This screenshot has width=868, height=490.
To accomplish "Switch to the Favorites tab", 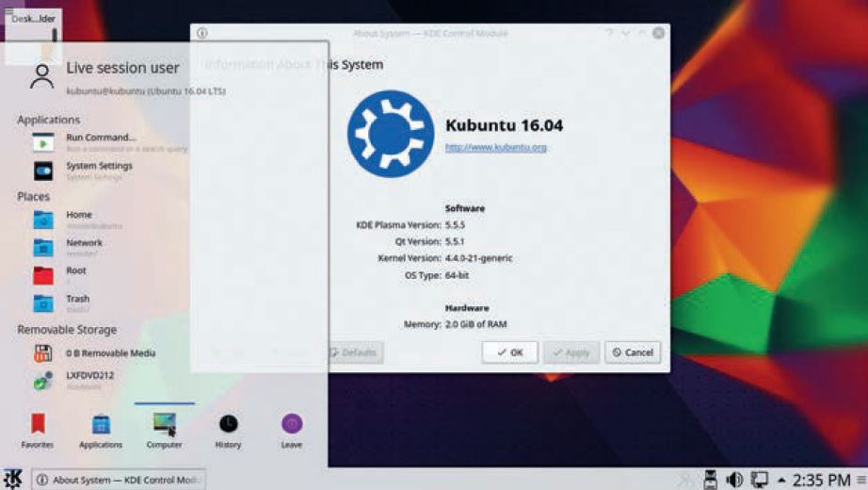I will [38, 430].
